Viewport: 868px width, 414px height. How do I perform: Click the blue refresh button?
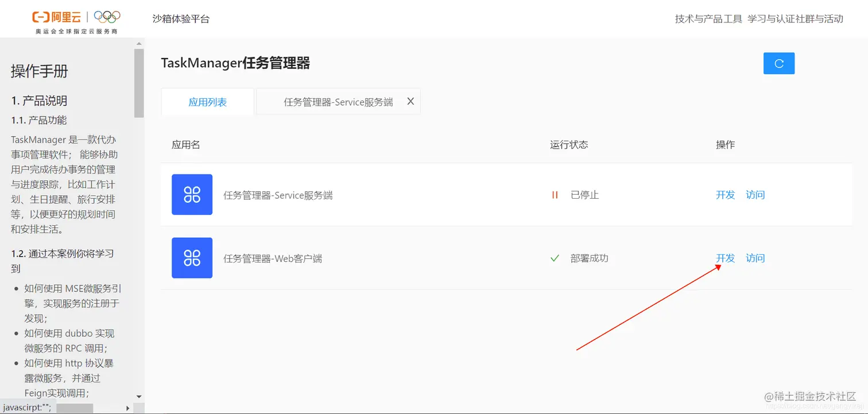pyautogui.click(x=779, y=64)
